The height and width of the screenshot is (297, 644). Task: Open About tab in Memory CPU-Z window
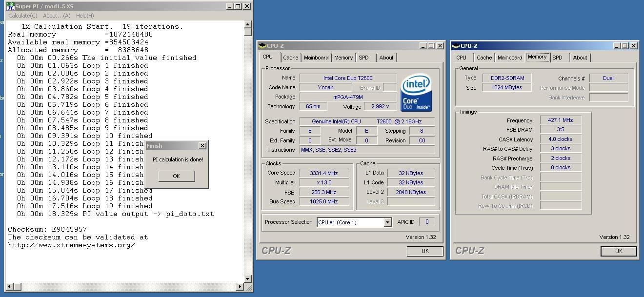tap(580, 58)
